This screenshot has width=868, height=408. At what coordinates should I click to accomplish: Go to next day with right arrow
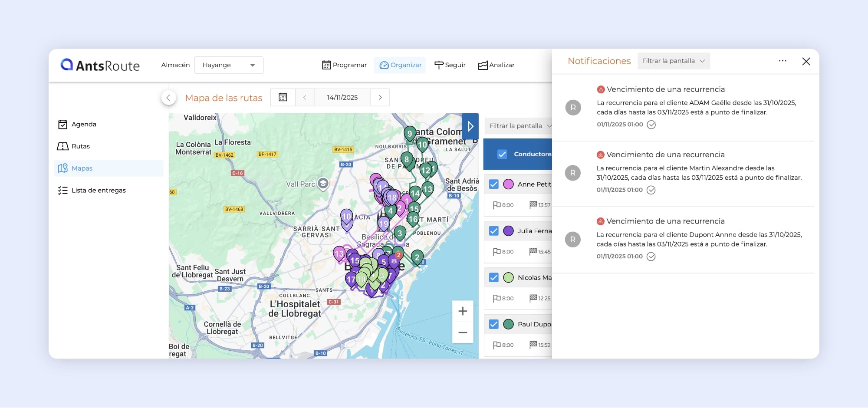coord(380,97)
